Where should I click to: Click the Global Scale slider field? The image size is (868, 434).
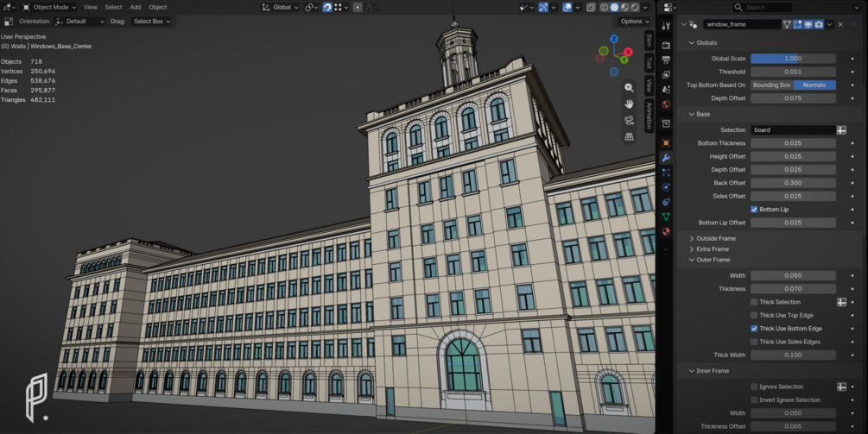(793, 59)
